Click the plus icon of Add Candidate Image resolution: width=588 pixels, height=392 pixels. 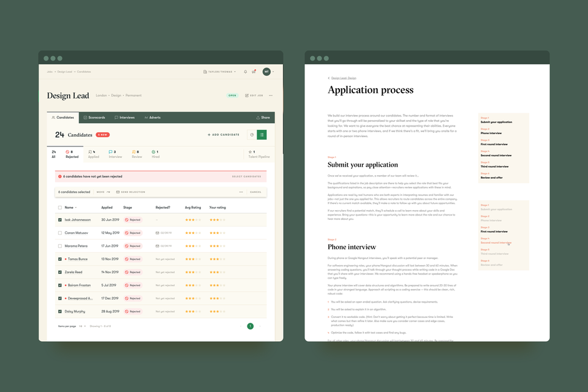tap(209, 135)
